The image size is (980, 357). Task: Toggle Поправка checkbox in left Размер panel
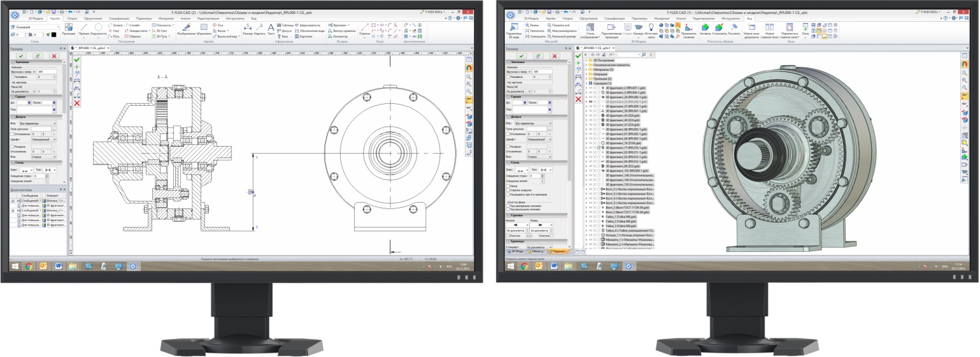point(13,76)
